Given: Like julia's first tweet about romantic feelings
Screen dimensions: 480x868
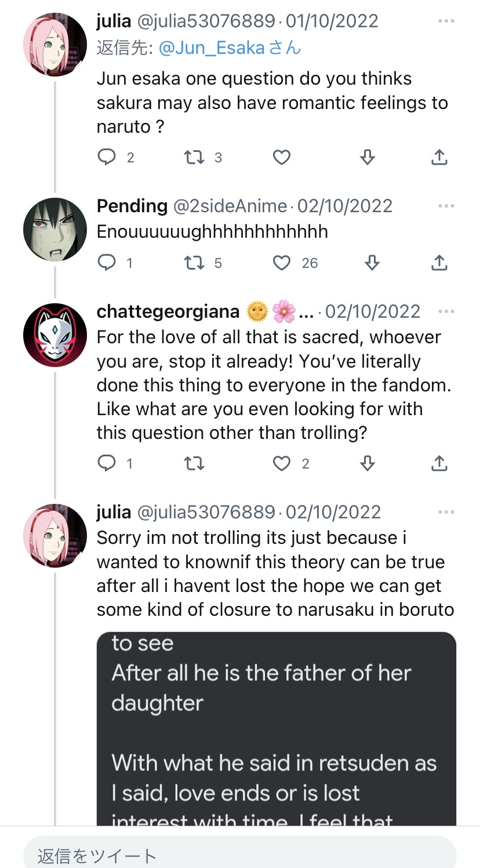Looking at the screenshot, I should coord(282,157).
